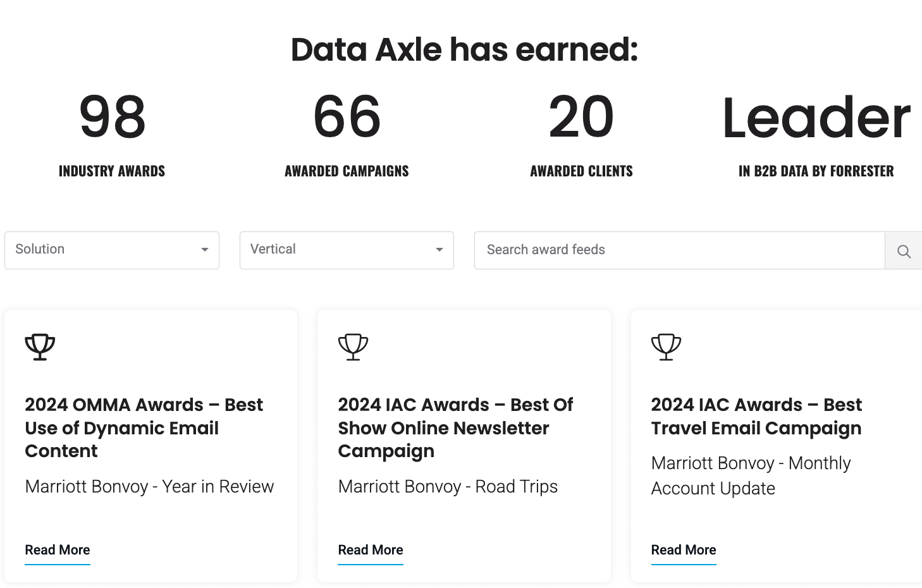Click the search magnifier icon
922x588 pixels.
click(x=903, y=250)
